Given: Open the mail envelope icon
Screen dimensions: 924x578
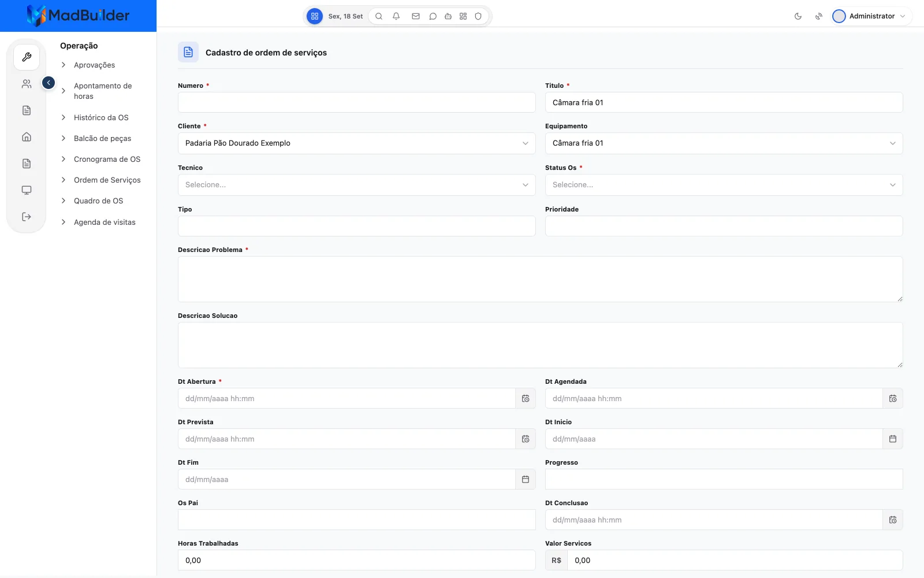Looking at the screenshot, I should point(416,16).
